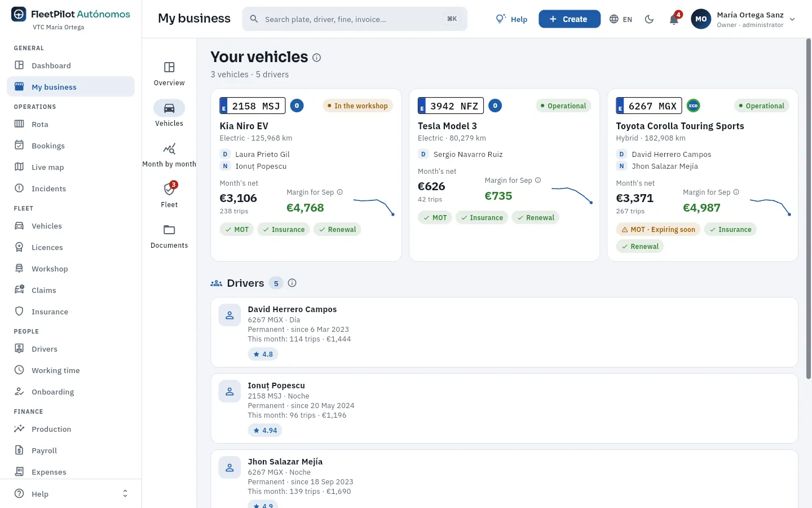
Task: Click the 4.94 star rating chip
Action: point(265,431)
